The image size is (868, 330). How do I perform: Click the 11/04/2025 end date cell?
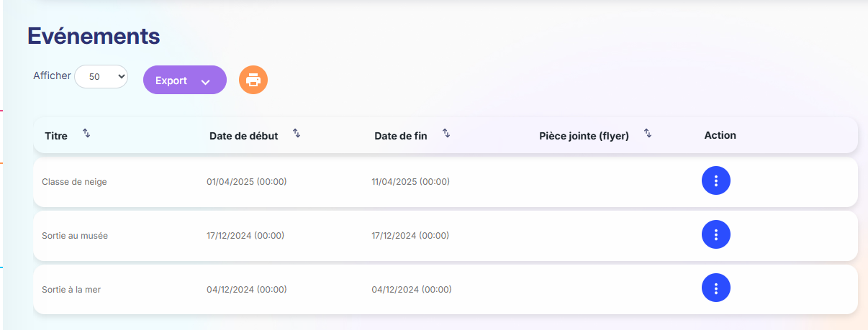(411, 181)
